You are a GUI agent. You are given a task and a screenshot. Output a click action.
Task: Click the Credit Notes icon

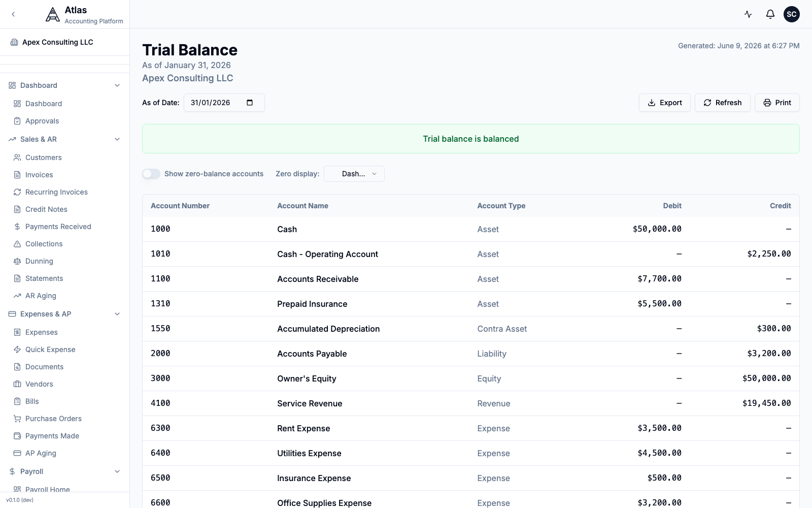(x=17, y=209)
